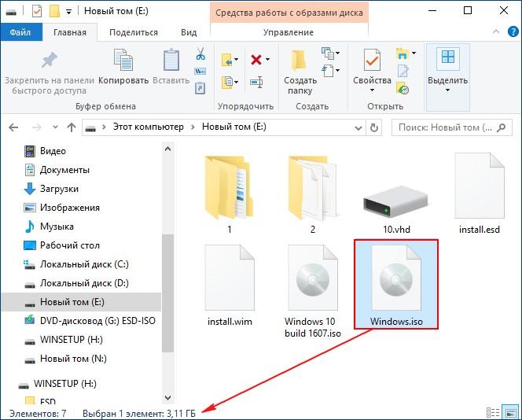Viewport: 522px width, 420px height.
Task: Open recent locations dropdown arrow
Action: coord(55,127)
